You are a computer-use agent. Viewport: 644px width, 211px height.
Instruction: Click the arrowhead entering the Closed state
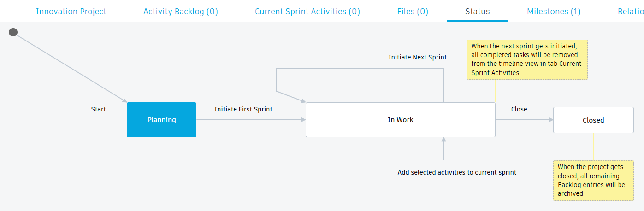pos(550,120)
